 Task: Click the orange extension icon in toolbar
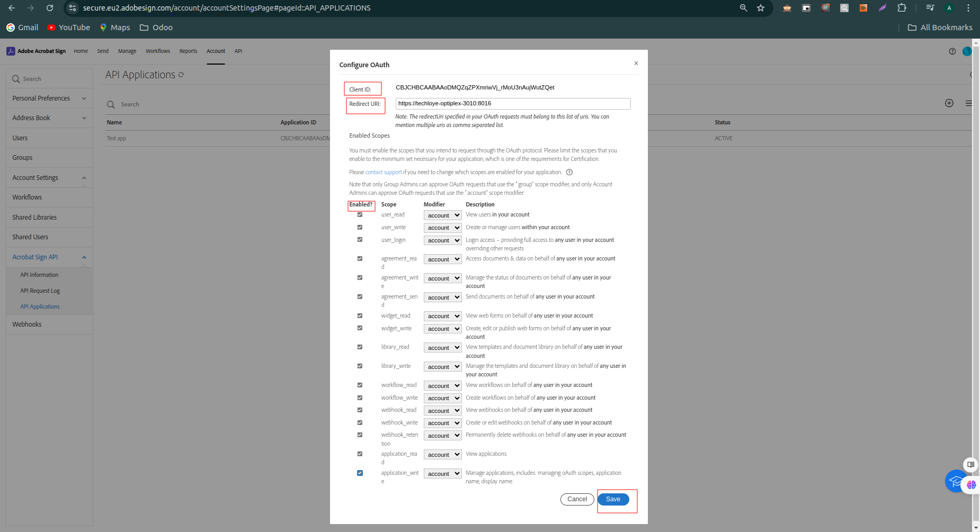click(863, 8)
